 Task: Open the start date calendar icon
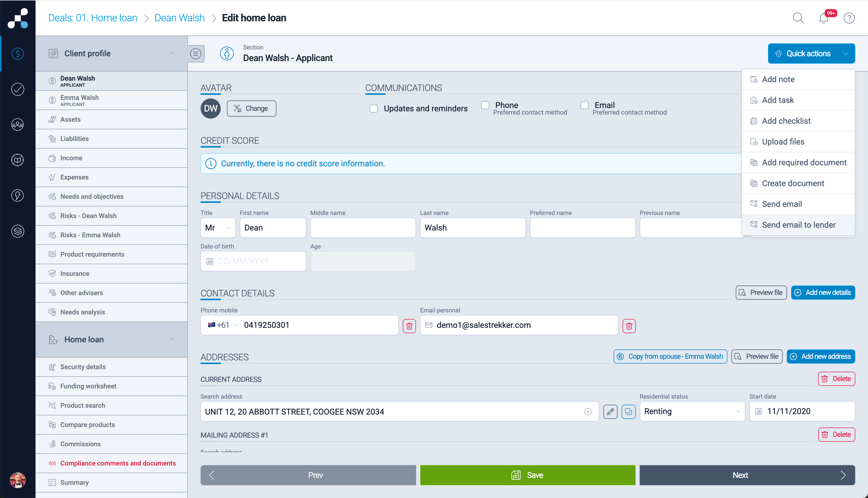point(758,412)
